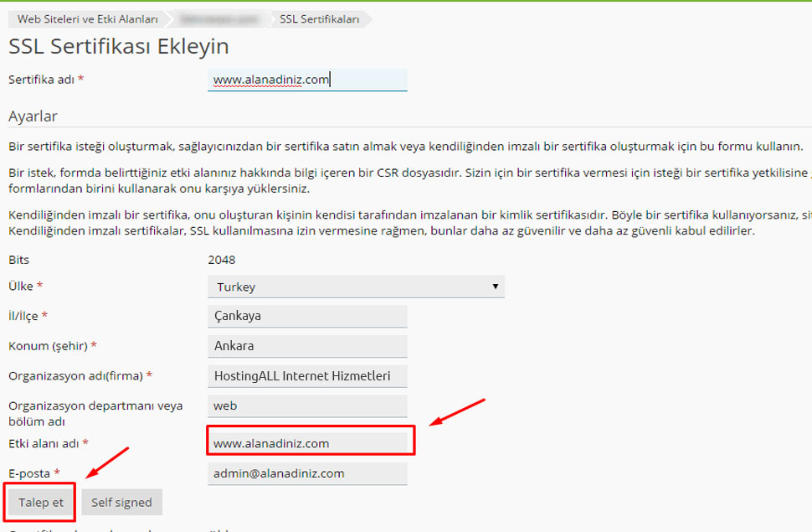Go to Web Siteleri ve Etki Alanları breadcrumb

pos(87,19)
